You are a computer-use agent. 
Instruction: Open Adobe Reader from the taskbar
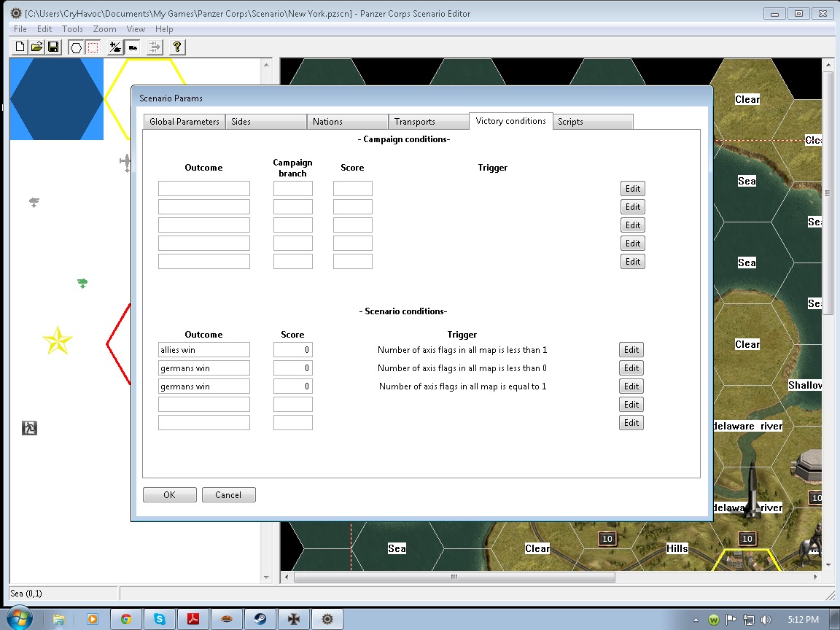click(x=192, y=619)
